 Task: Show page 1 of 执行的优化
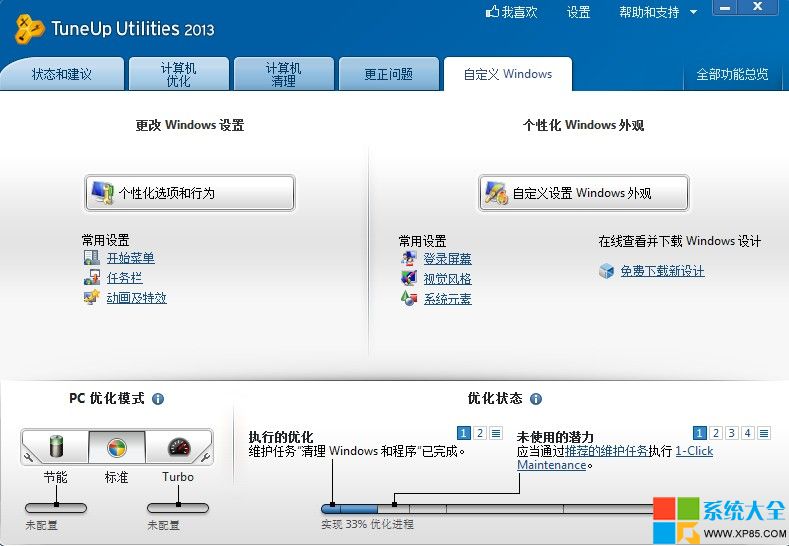click(464, 433)
